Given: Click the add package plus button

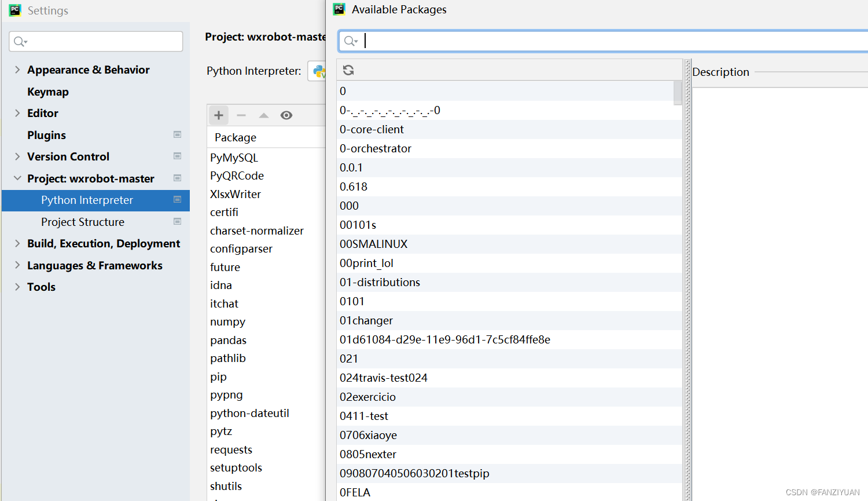Looking at the screenshot, I should (219, 115).
